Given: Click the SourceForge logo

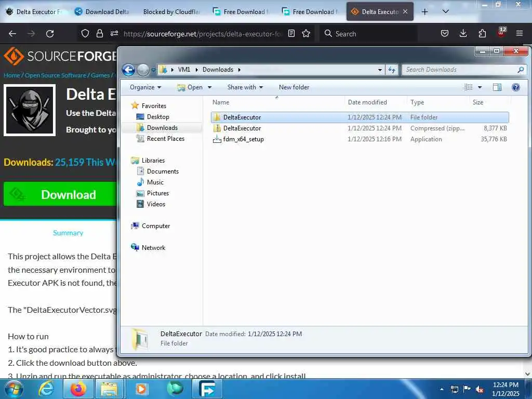Looking at the screenshot, I should 60,56.
